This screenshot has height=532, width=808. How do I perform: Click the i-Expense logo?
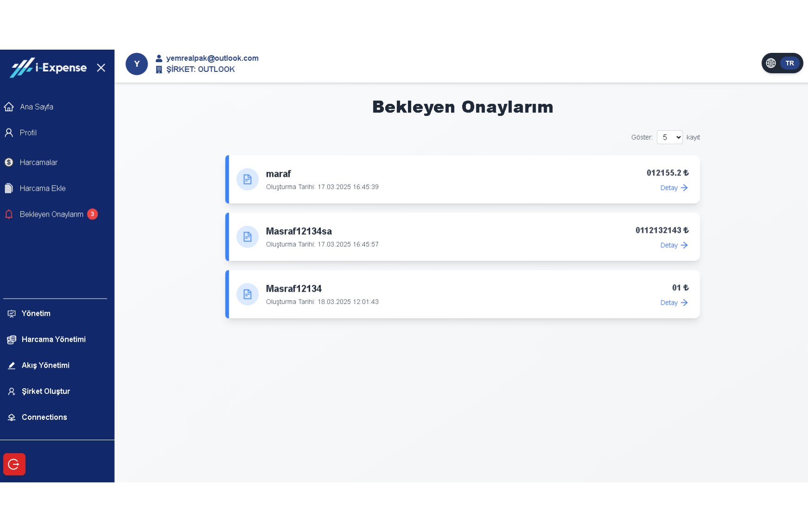[x=49, y=68]
